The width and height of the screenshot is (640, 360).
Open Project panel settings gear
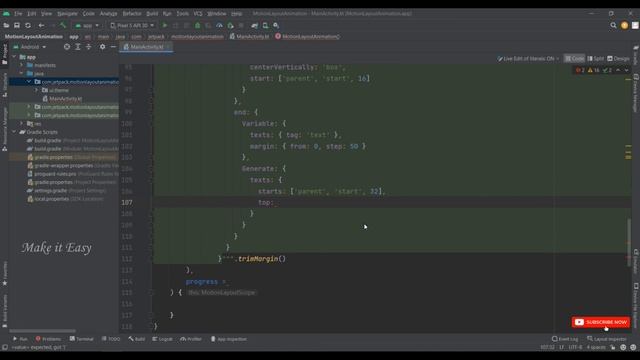102,47
